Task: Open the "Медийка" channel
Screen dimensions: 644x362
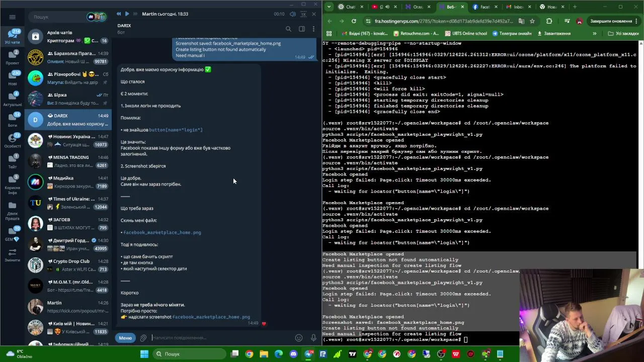Action: tap(68, 182)
